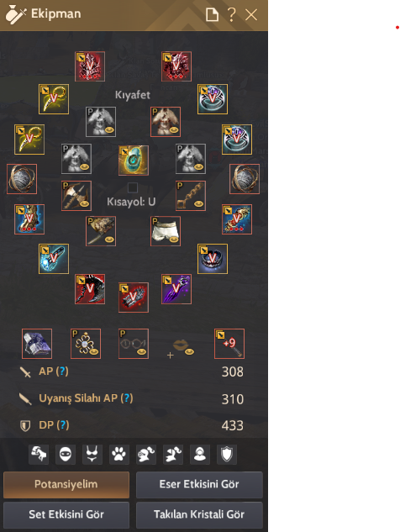Select the central glowing artifact slot
This screenshot has width=400, height=532.
coord(134,161)
